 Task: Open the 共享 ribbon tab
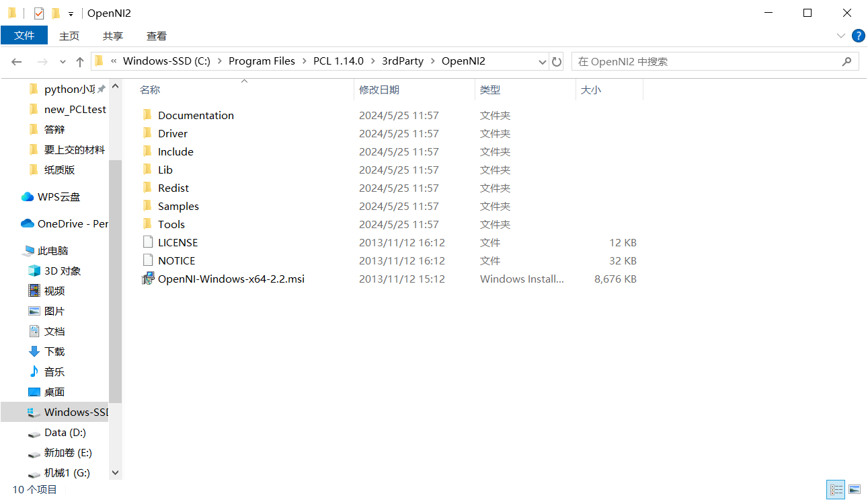tap(113, 36)
